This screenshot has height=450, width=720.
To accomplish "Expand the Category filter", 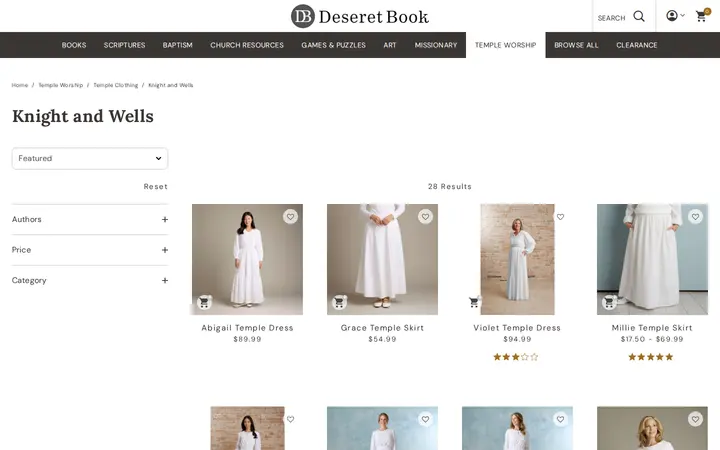I will coord(90,280).
